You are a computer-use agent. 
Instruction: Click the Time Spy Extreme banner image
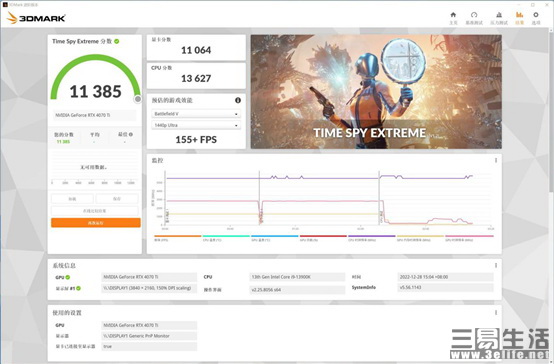click(376, 92)
